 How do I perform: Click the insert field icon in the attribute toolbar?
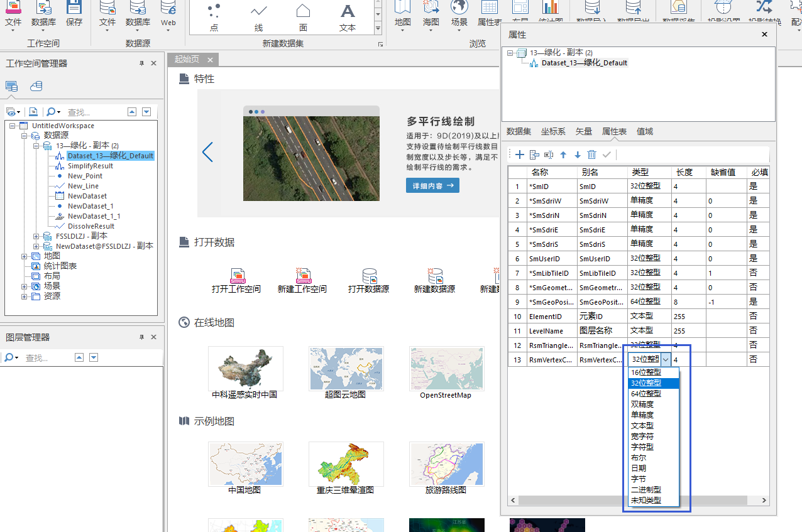[x=535, y=155]
